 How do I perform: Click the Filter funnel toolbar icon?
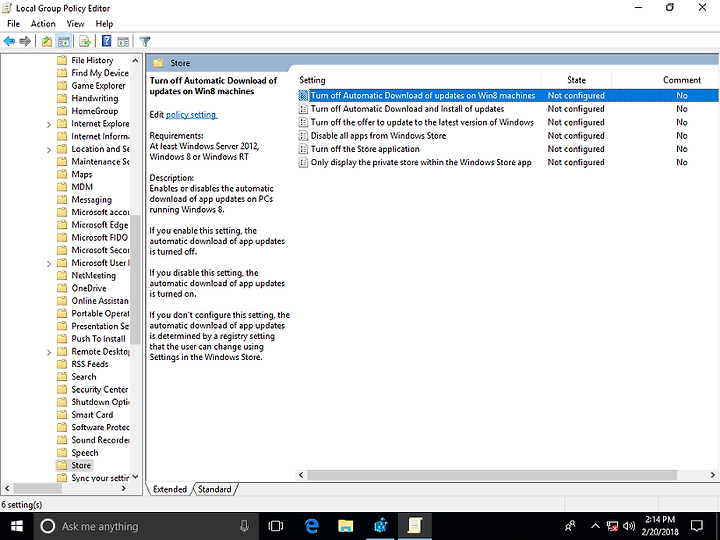(145, 41)
